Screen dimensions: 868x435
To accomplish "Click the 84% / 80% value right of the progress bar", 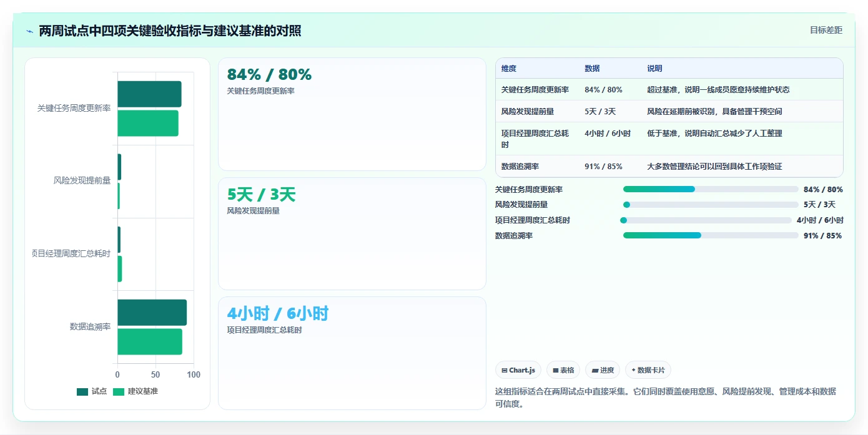I will (x=823, y=190).
